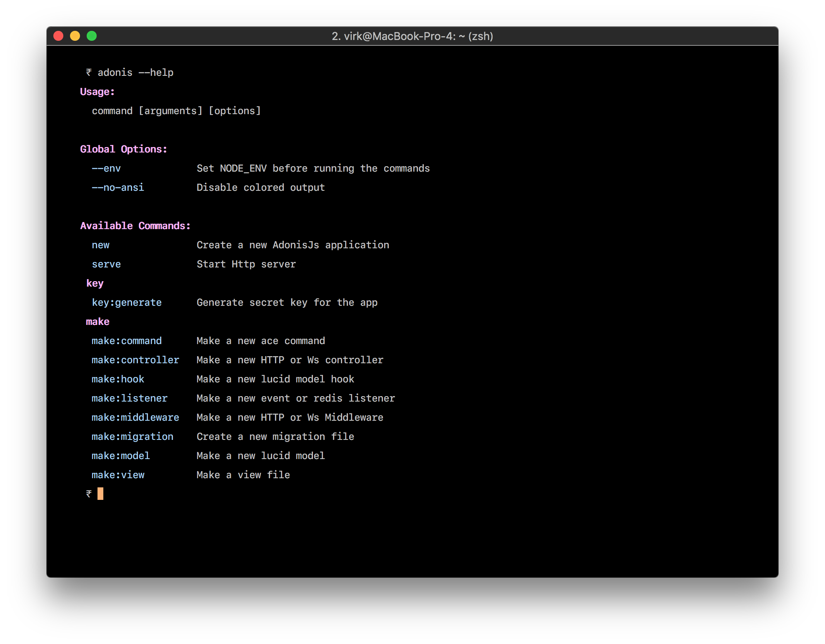The image size is (825, 644).
Task: Click the yellow minimize window button
Action: pos(75,36)
